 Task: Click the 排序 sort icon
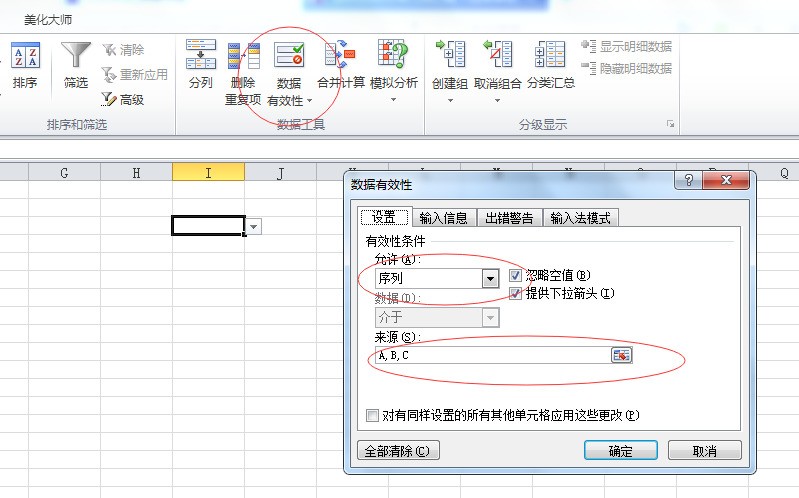click(25, 55)
